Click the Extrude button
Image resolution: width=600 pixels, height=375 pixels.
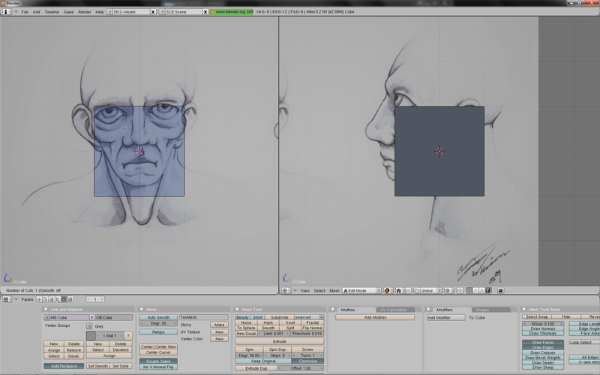(279, 341)
